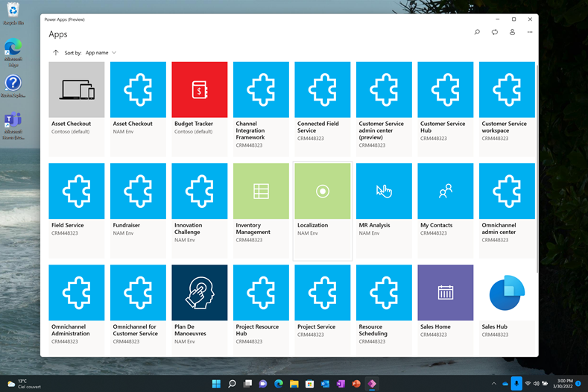Open the Localization app tile
The image size is (588, 392).
tap(322, 192)
